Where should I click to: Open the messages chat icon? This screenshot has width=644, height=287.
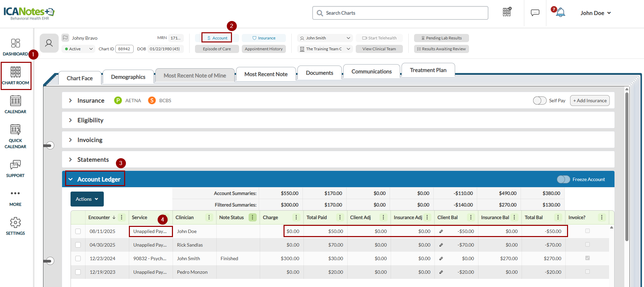point(535,13)
